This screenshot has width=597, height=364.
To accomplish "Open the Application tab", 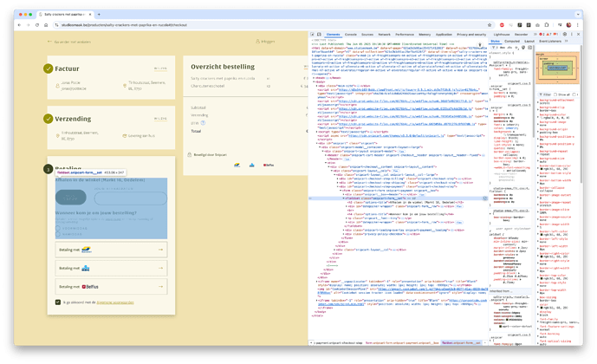I will pos(444,35).
